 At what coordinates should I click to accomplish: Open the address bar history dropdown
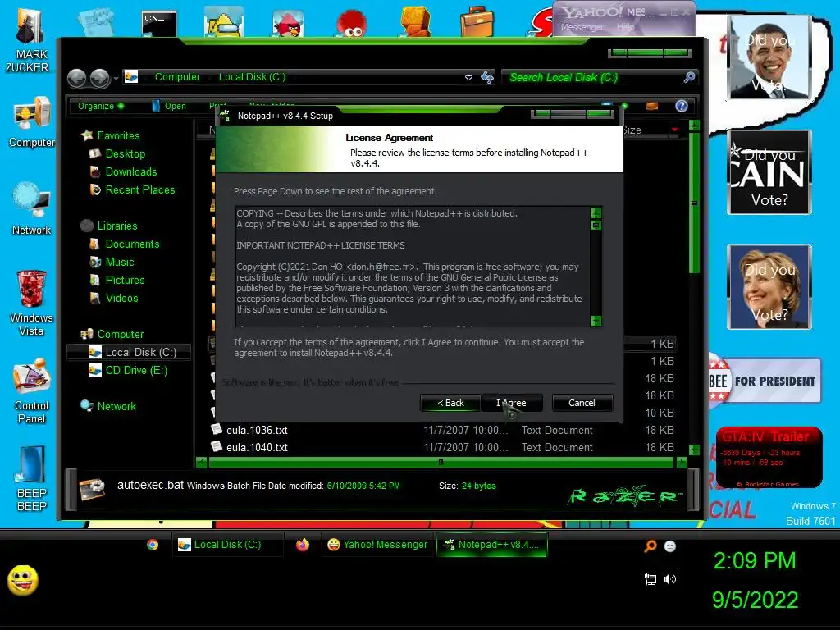point(468,78)
